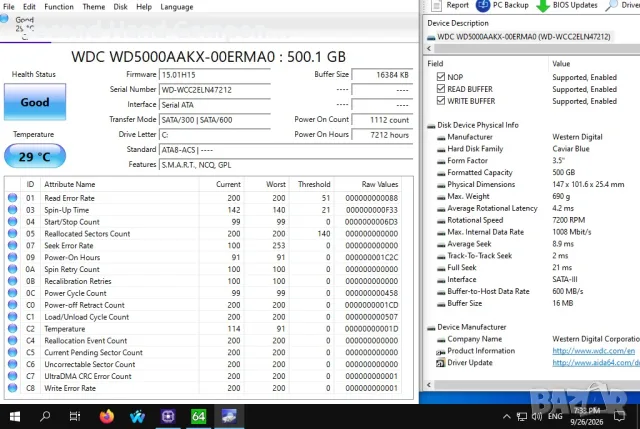Open the Edit menu
Image resolution: width=640 pixels, height=429 pixels.
29,7
